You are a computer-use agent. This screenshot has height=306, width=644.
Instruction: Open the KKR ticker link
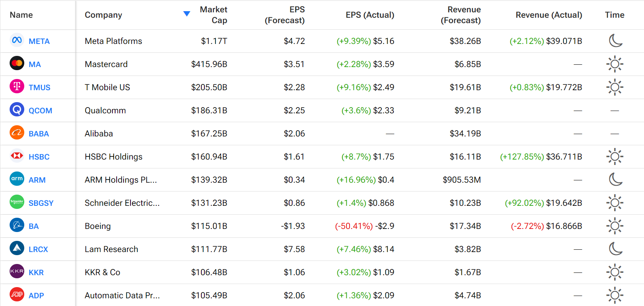(36, 272)
